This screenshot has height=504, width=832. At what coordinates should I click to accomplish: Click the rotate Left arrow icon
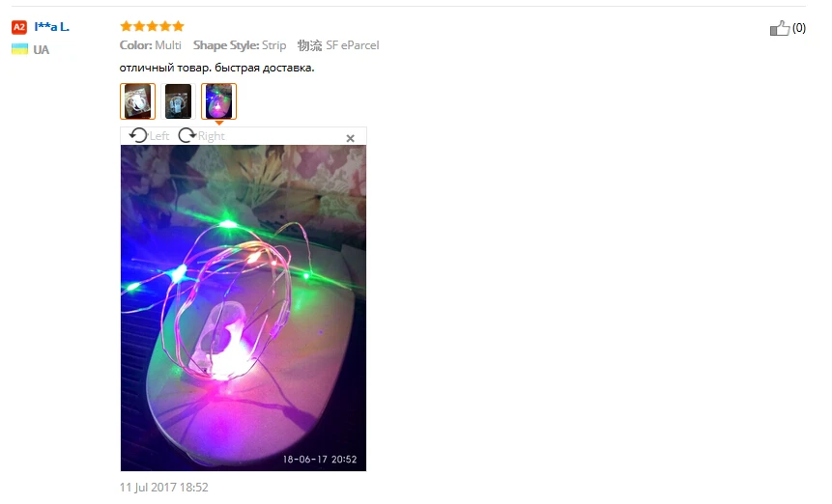pyautogui.click(x=138, y=136)
